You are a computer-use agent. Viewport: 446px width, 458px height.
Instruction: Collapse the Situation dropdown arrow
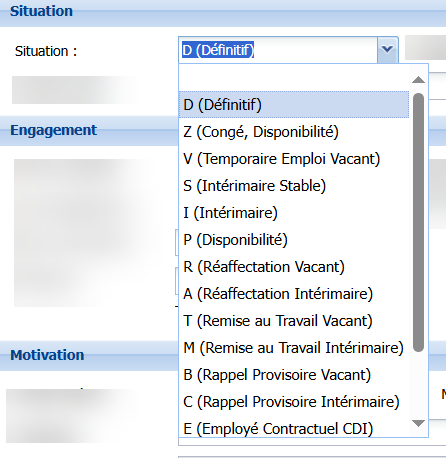pyautogui.click(x=387, y=50)
